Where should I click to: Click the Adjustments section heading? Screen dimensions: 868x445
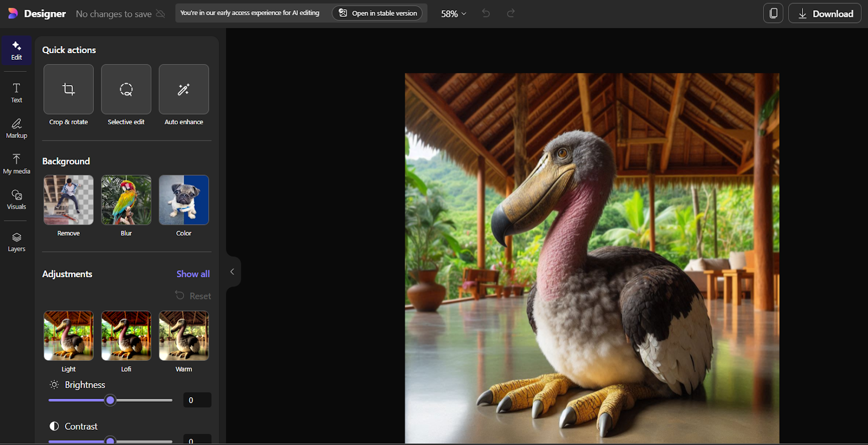click(67, 274)
